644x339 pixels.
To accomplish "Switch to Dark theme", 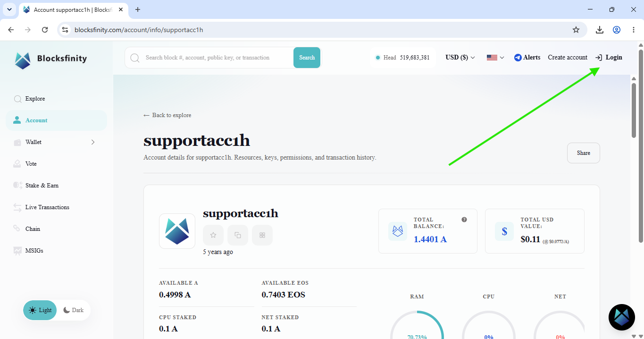I will [74, 310].
